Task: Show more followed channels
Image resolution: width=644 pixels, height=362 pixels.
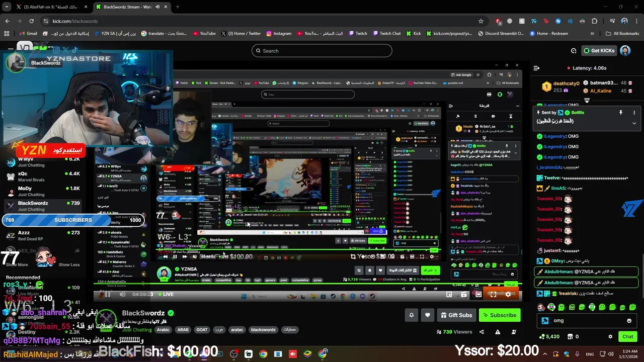Action: pos(17,264)
